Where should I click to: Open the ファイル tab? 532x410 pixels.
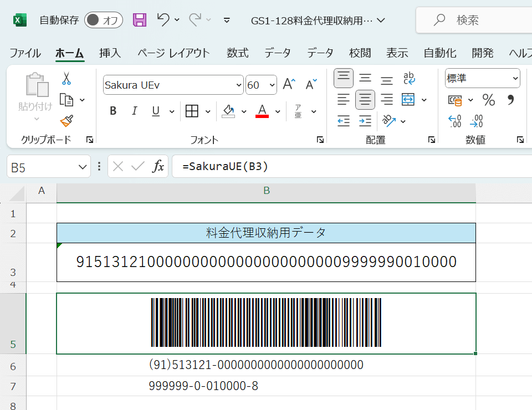click(25, 53)
